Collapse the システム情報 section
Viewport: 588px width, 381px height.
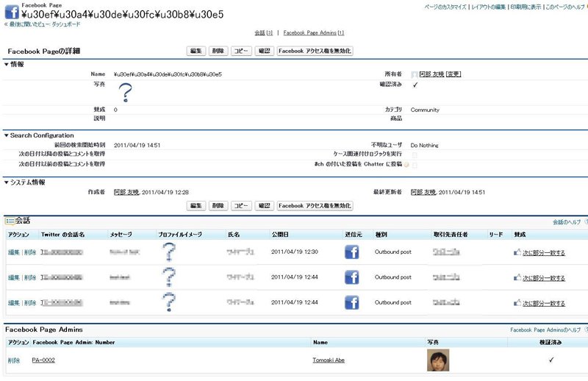point(7,182)
